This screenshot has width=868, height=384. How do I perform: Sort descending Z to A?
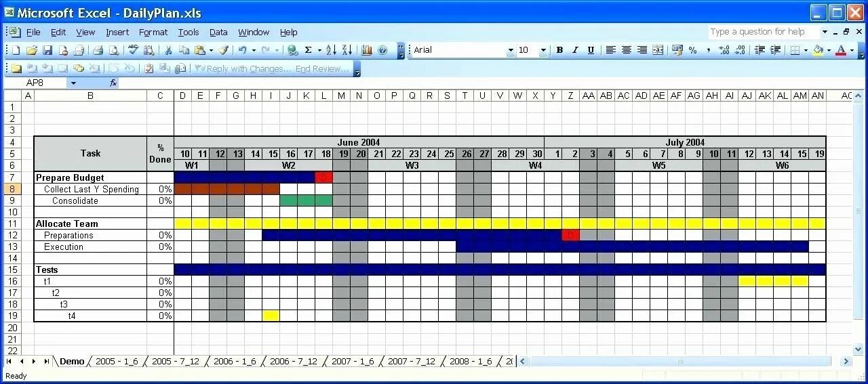click(x=347, y=50)
